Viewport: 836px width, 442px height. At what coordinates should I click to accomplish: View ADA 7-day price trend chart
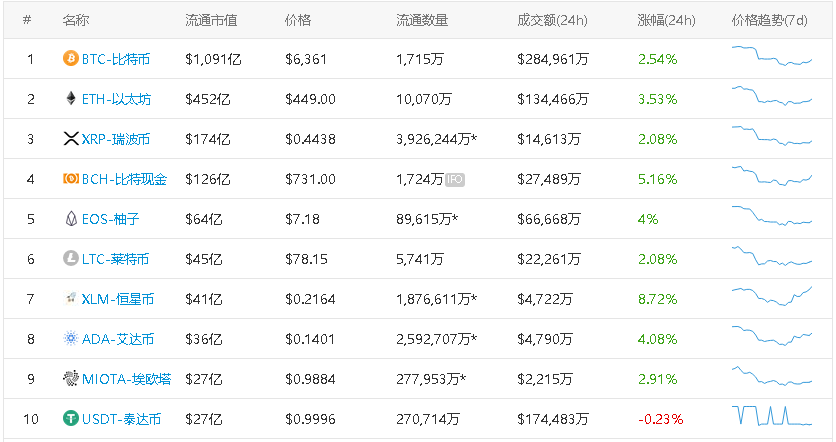pyautogui.click(x=772, y=335)
